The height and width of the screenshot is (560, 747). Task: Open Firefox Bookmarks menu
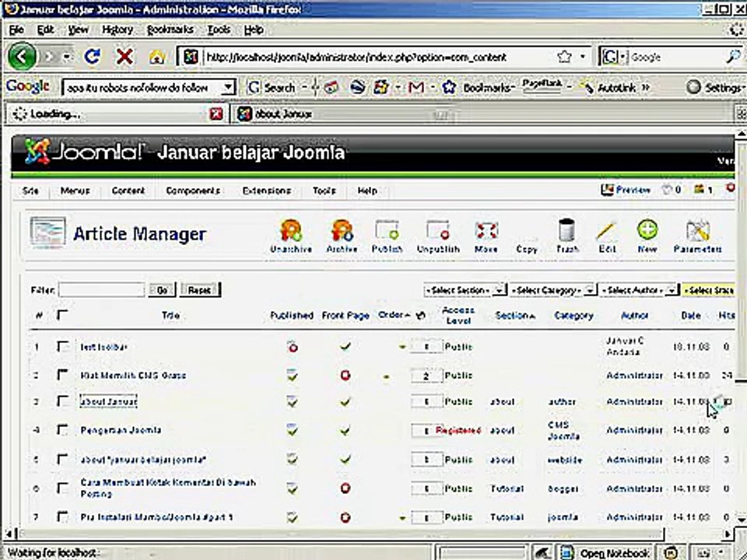170,30
